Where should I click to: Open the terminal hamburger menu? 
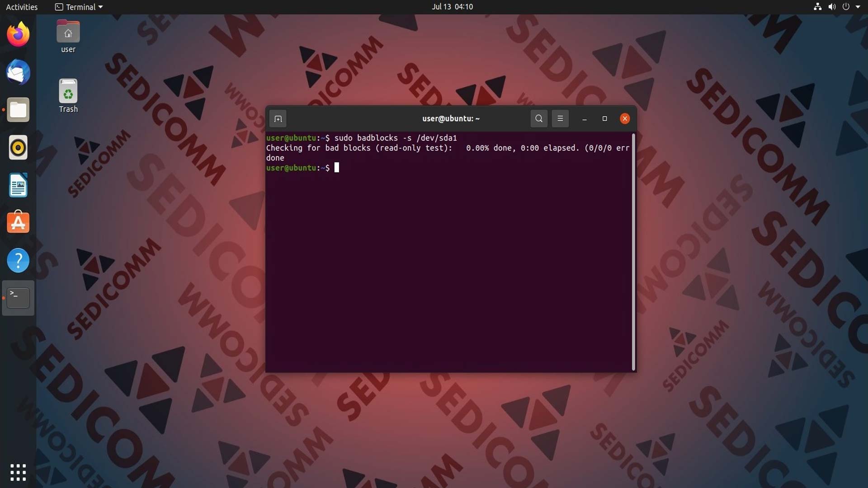click(x=560, y=118)
